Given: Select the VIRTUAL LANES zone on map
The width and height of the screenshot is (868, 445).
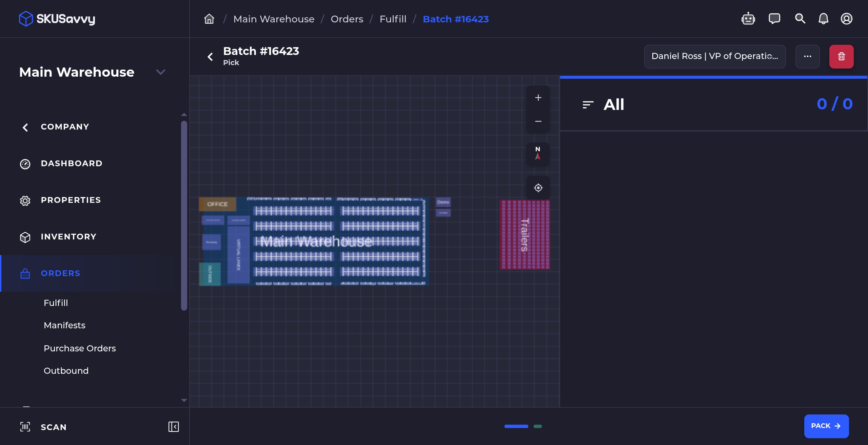Looking at the screenshot, I should point(238,255).
